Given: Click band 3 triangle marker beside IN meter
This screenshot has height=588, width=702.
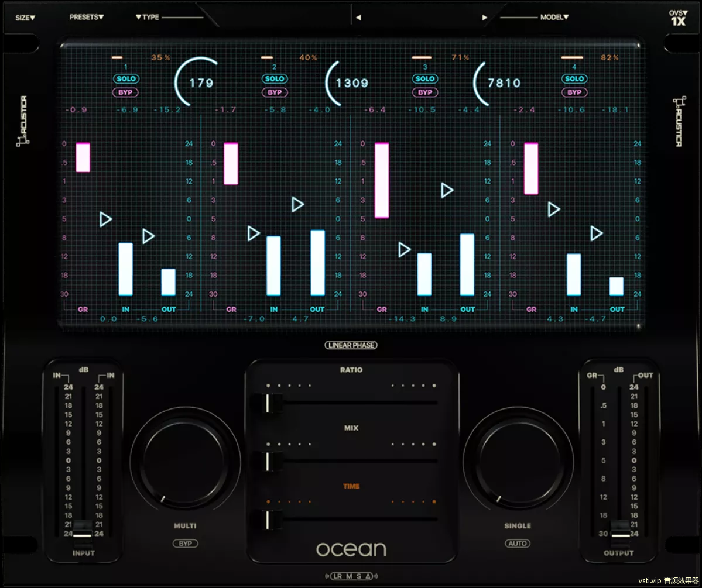Looking at the screenshot, I should tap(404, 249).
